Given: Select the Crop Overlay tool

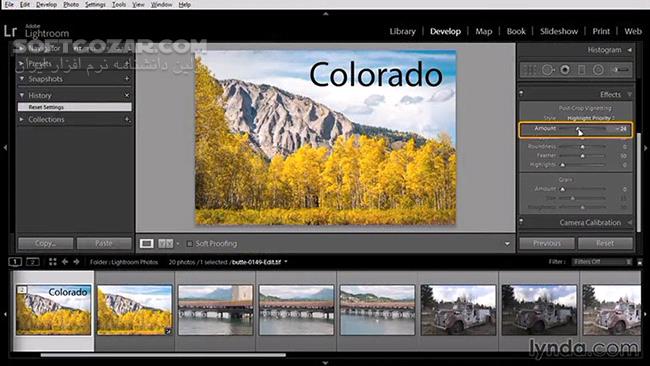Looking at the screenshot, I should point(529,70).
